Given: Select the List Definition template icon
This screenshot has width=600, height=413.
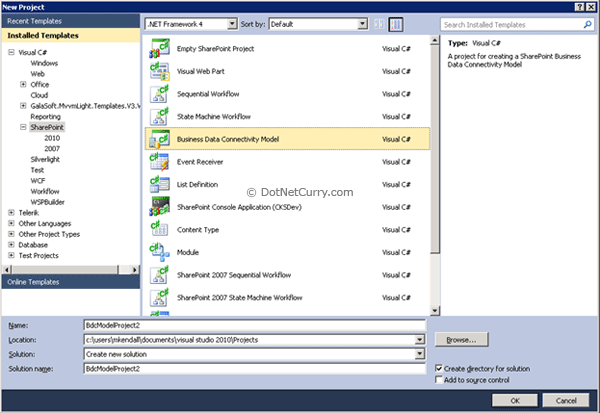Looking at the screenshot, I should coord(159,184).
